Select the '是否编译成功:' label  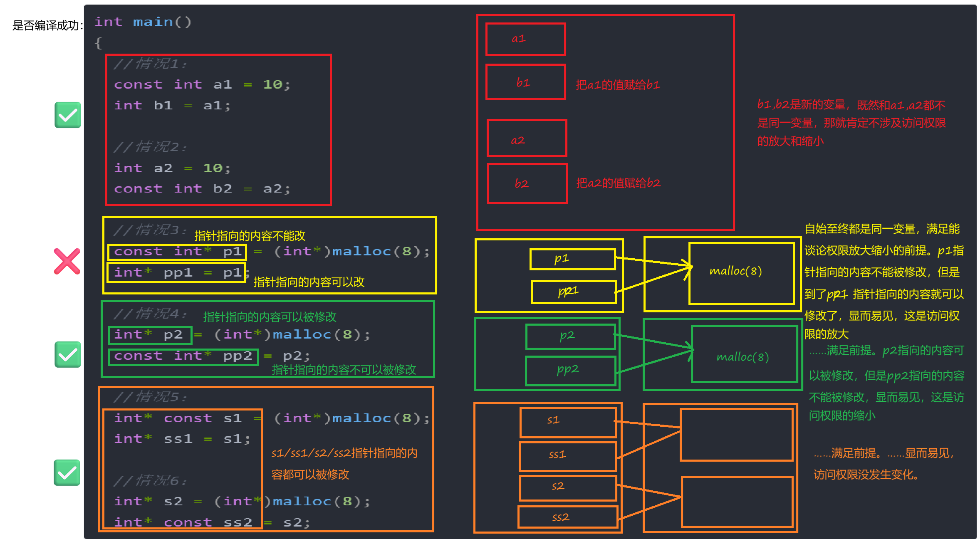(x=48, y=26)
